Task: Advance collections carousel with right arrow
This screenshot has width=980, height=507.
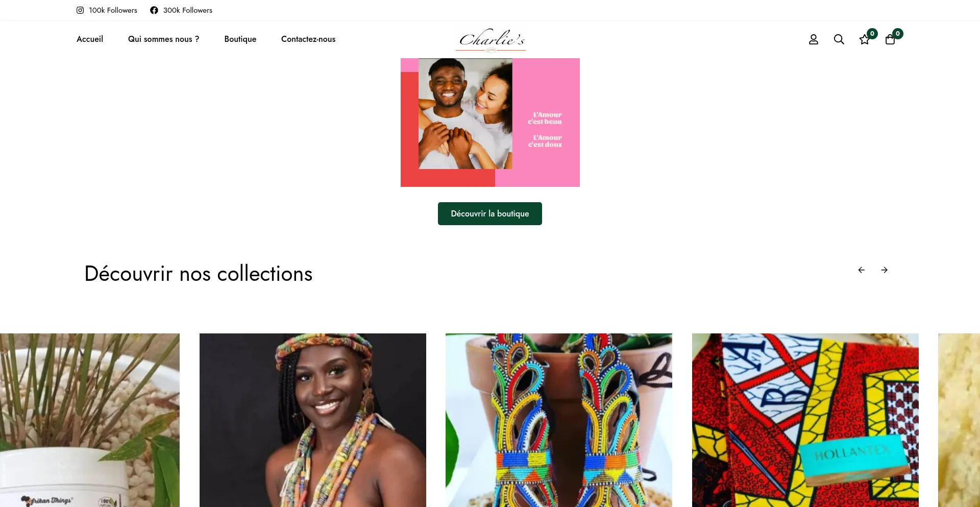Action: 885,270
